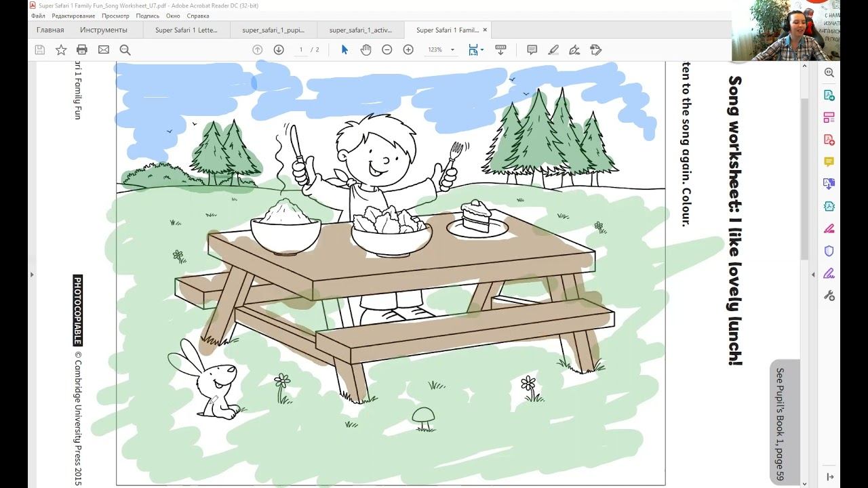This screenshot has height=488, width=868.
Task: Select the Highlight text pen tool
Action: click(x=553, y=49)
